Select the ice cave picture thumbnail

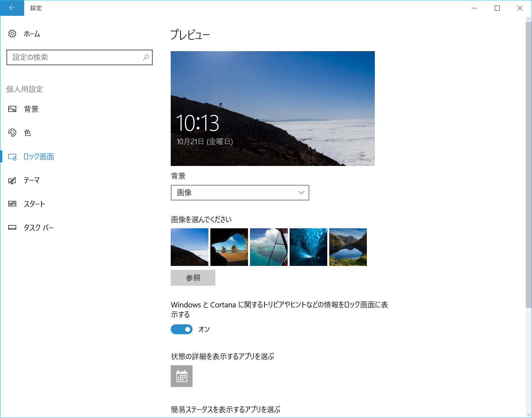(308, 247)
